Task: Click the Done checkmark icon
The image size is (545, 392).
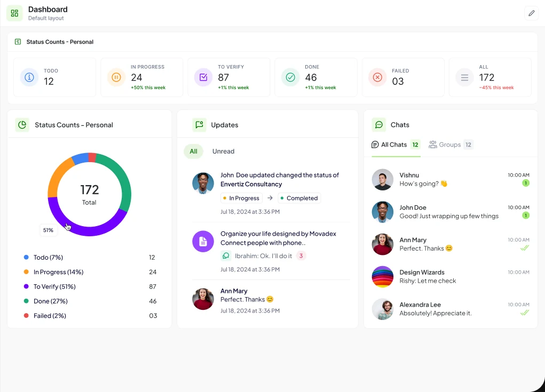Action: (x=290, y=77)
